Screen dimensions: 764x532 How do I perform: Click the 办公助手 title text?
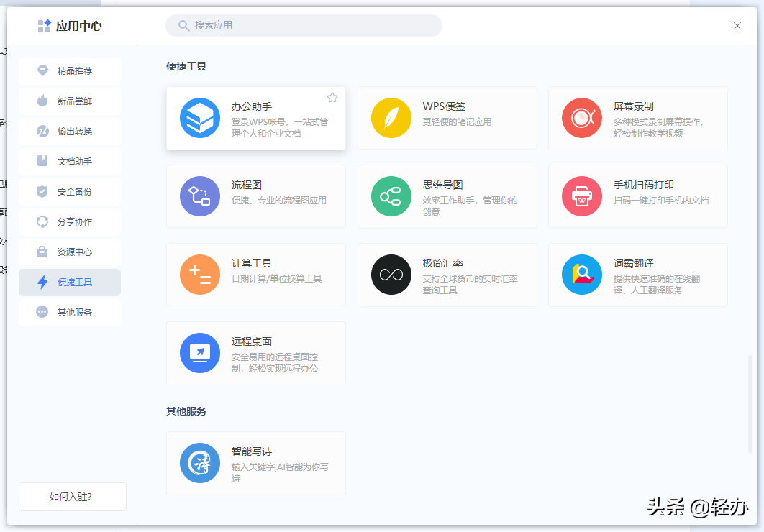coord(251,106)
